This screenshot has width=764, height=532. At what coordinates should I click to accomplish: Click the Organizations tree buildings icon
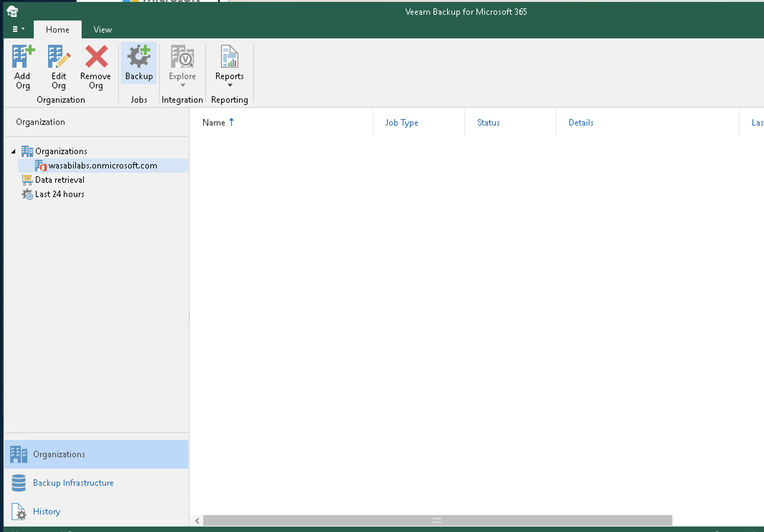pyautogui.click(x=27, y=151)
